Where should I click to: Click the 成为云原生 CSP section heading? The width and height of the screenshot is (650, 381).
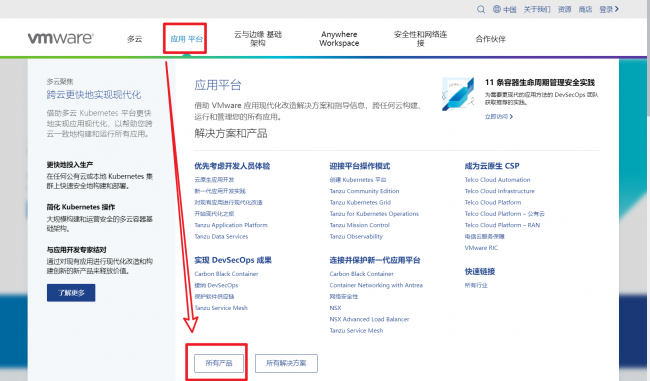click(492, 166)
